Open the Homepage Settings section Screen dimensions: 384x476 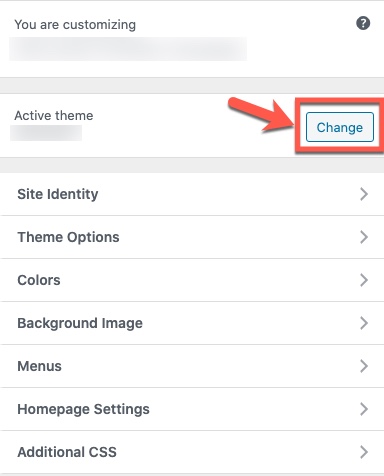click(x=192, y=409)
